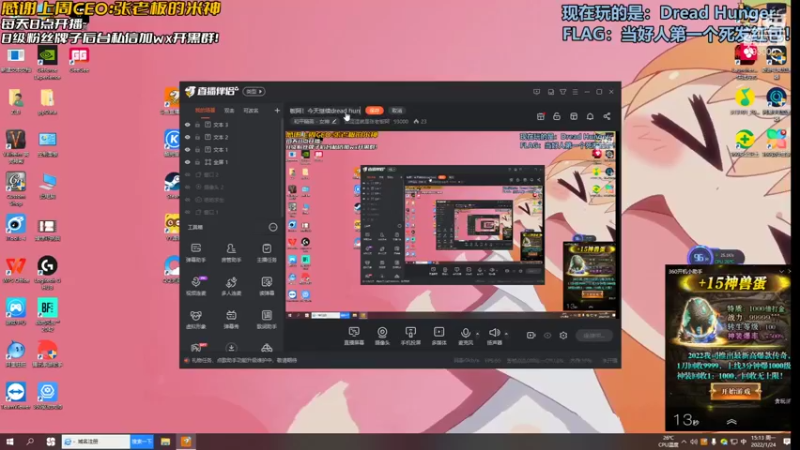
Task: Hide the 文本 1 layer via eye icon
Action: (187, 149)
